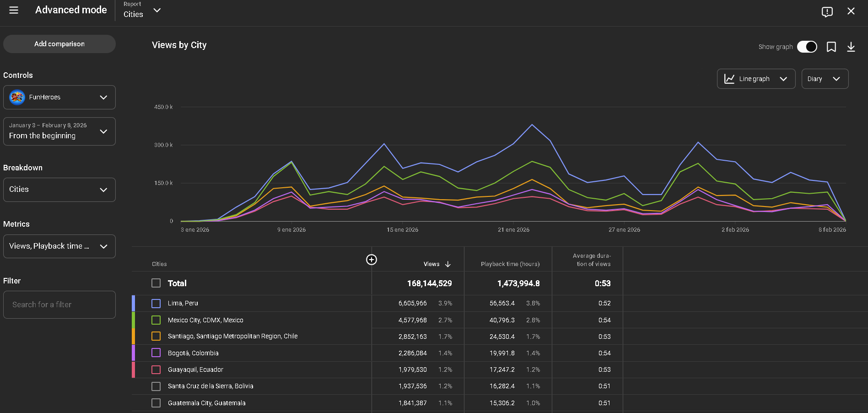Tick the Total row checkbox
The width and height of the screenshot is (868, 413).
(156, 283)
